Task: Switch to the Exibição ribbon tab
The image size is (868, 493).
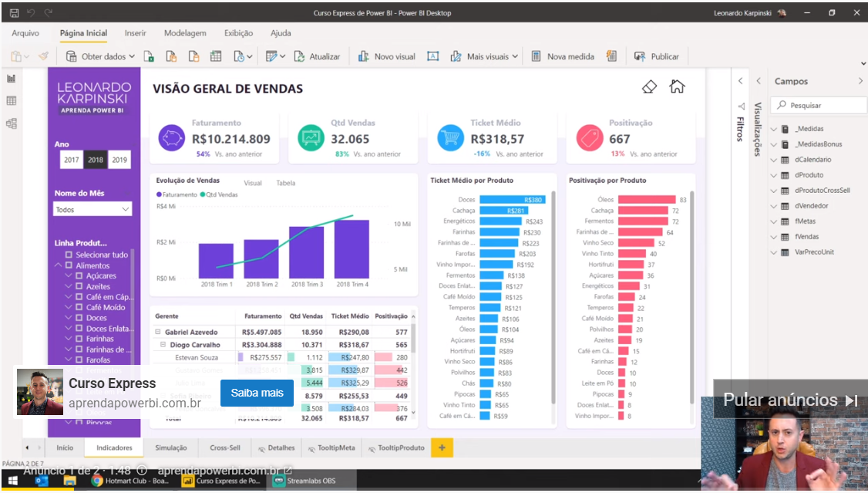Action: click(x=239, y=33)
